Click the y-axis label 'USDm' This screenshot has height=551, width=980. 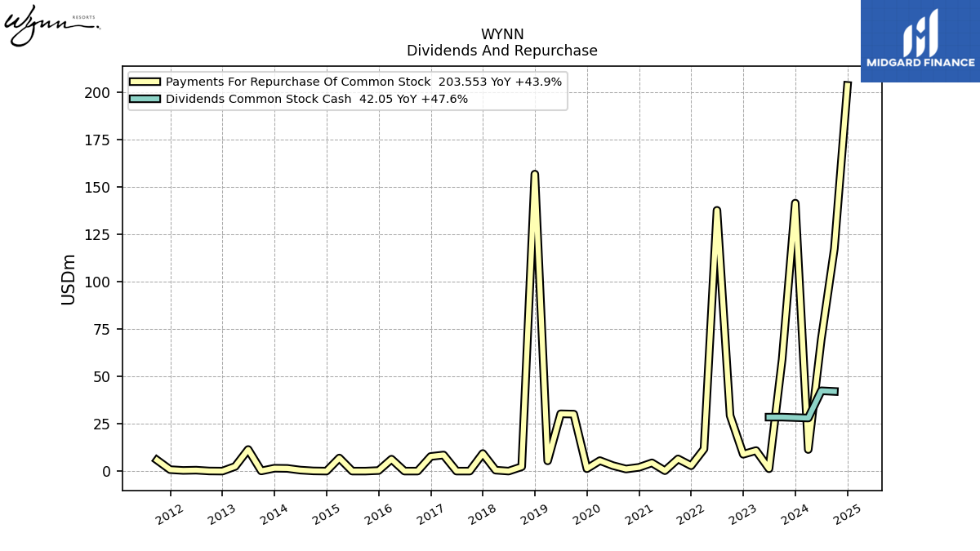click(x=69, y=279)
